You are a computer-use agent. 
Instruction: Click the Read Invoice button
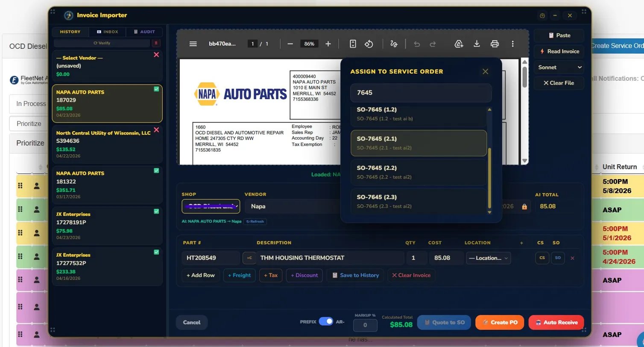[x=559, y=51]
